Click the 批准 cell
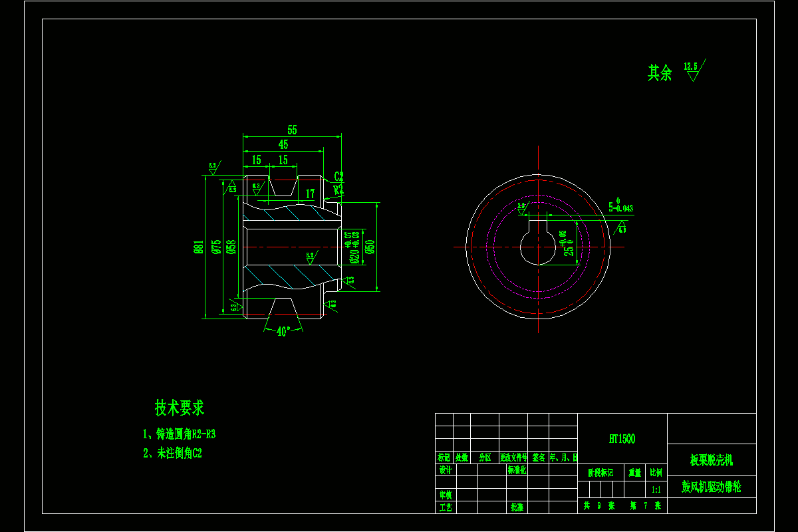The width and height of the screenshot is (798, 532). [518, 507]
